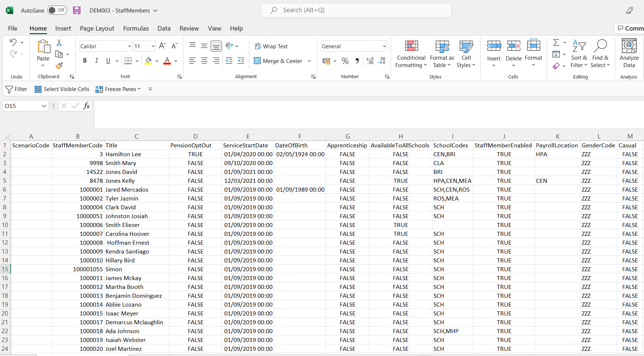Center text horizontally
Viewport: 644px width, 356px height.
[204, 61]
